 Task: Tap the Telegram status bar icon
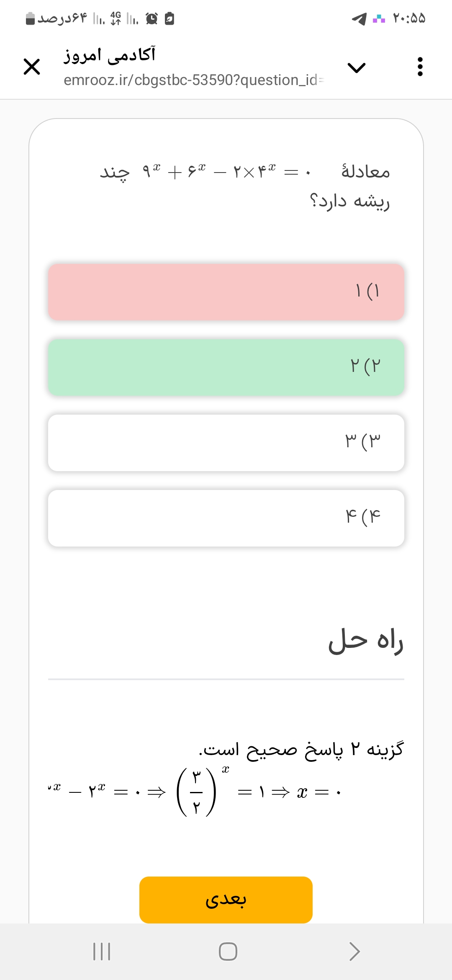coord(359,19)
